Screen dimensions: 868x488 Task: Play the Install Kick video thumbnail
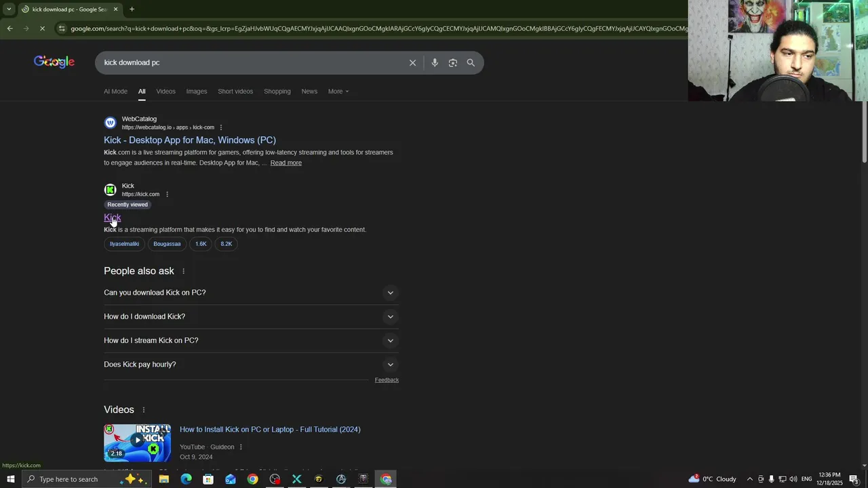click(x=137, y=443)
